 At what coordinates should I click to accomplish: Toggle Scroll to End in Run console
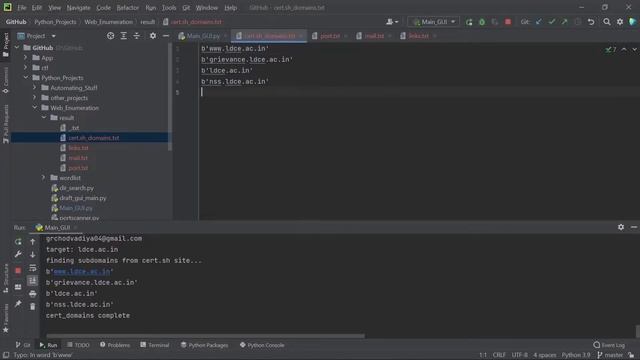[33, 280]
